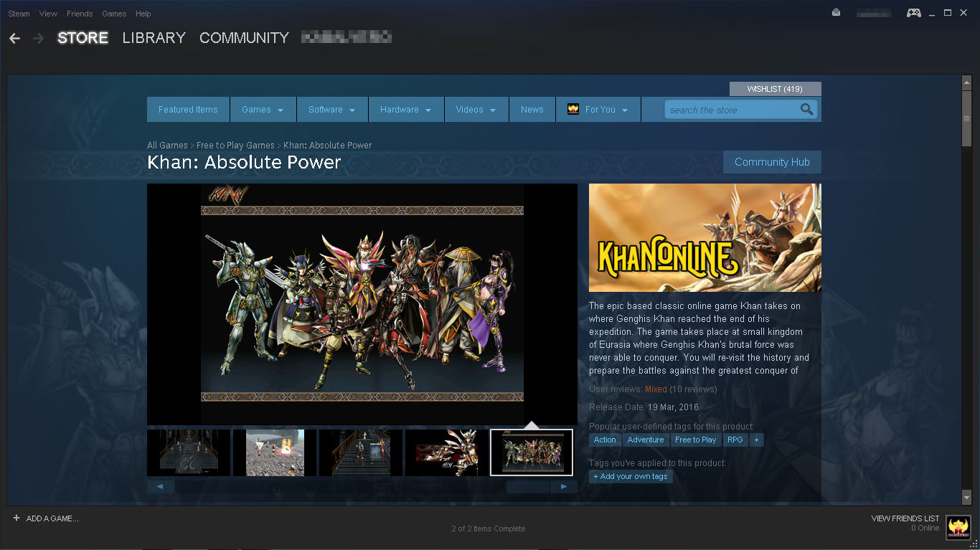Switch to the LIBRARY tab
The width and height of the screenshot is (980, 550).
pos(154,38)
